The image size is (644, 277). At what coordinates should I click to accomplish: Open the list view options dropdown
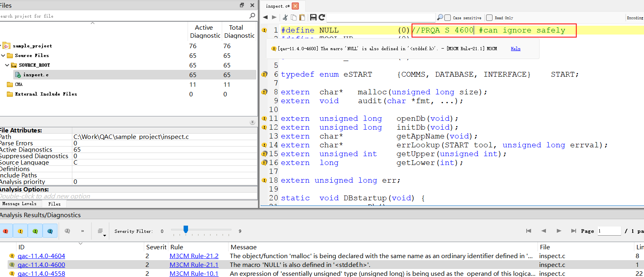coord(101,231)
